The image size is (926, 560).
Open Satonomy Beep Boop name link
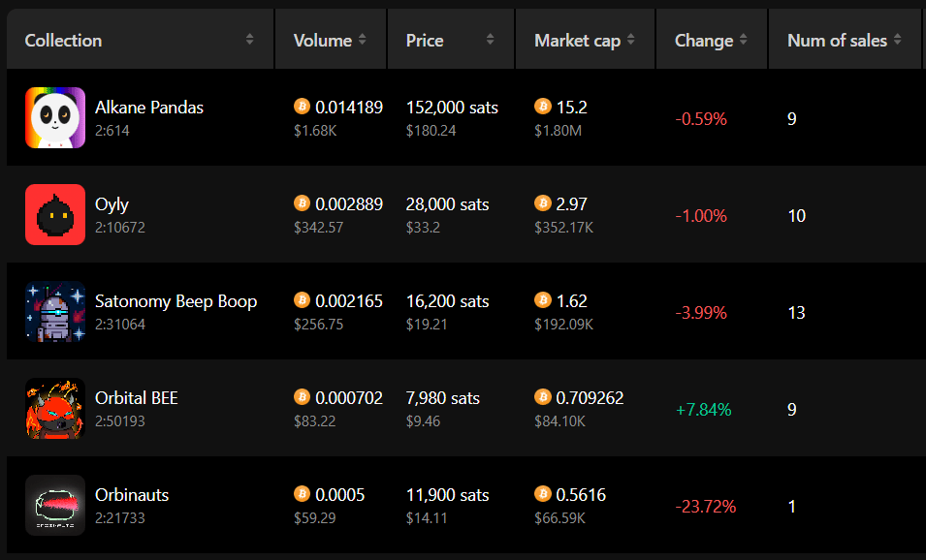pos(176,301)
